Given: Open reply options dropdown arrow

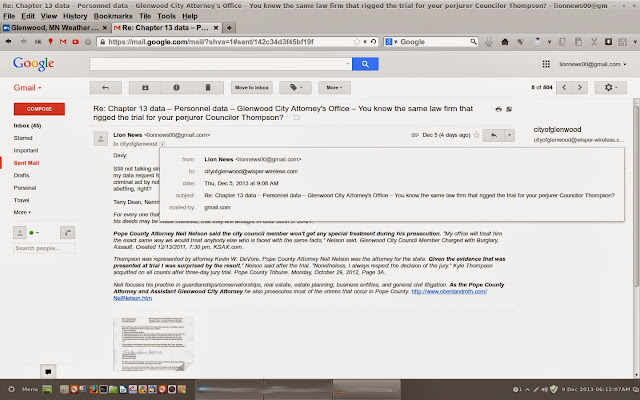Looking at the screenshot, I should click(x=509, y=135).
